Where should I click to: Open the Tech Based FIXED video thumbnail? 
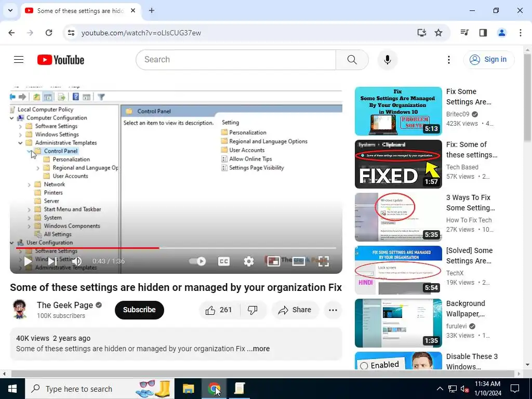tap(398, 164)
